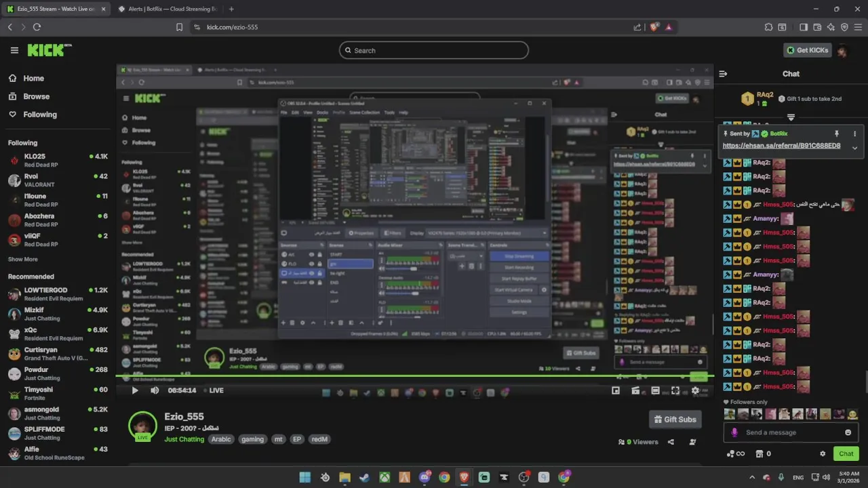
Task: Open Ezio_555 channel avatar
Action: [142, 426]
